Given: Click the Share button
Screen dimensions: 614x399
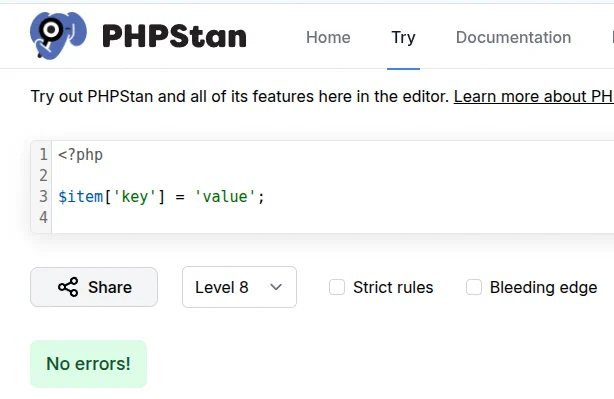Looking at the screenshot, I should click(x=94, y=287).
